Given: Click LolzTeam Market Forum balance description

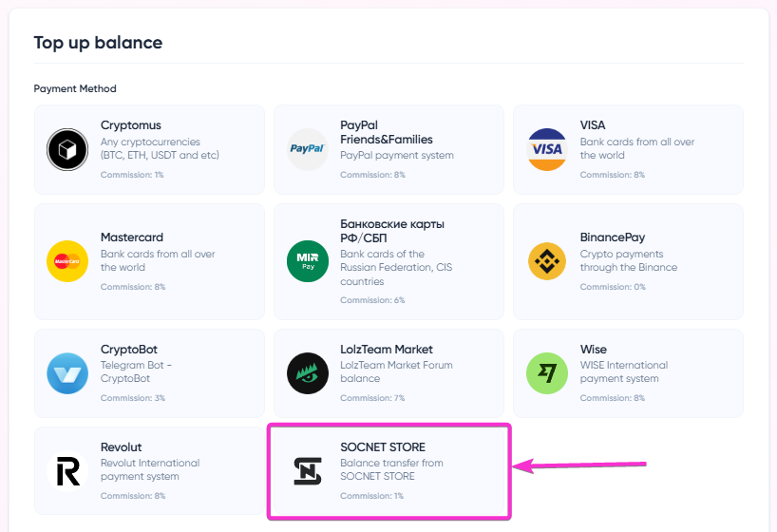Looking at the screenshot, I should 396,371.
